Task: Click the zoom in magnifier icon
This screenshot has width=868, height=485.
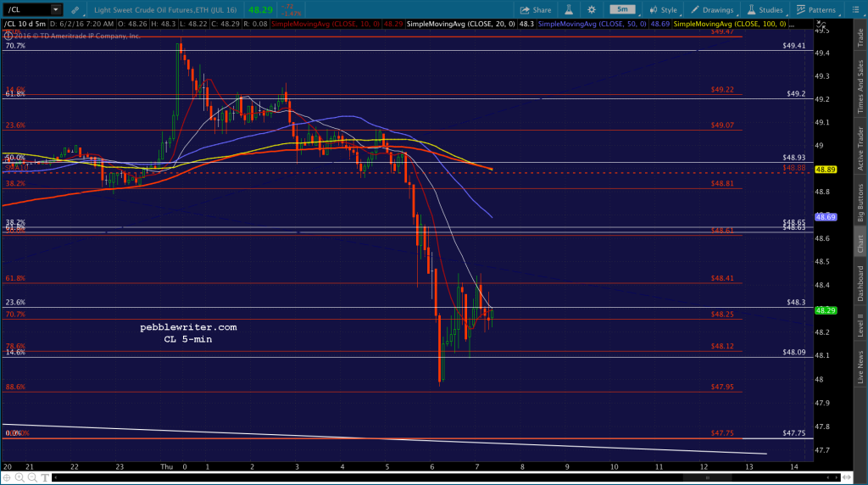Action: pyautogui.click(x=19, y=477)
